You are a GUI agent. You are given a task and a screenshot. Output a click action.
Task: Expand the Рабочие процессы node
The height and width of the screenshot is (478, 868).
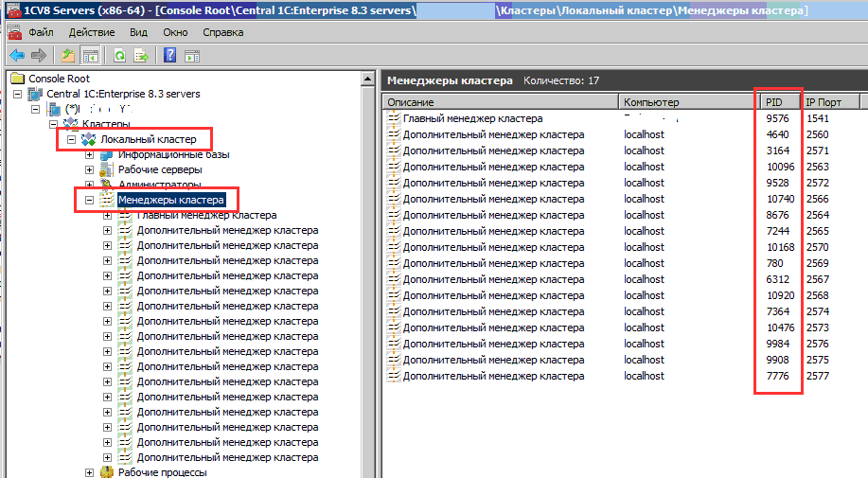[x=90, y=472]
